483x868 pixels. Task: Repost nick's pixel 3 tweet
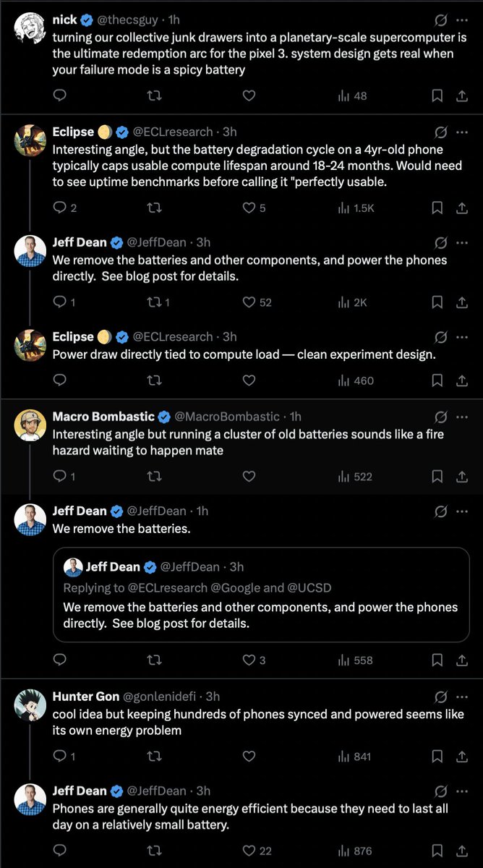pyautogui.click(x=154, y=95)
